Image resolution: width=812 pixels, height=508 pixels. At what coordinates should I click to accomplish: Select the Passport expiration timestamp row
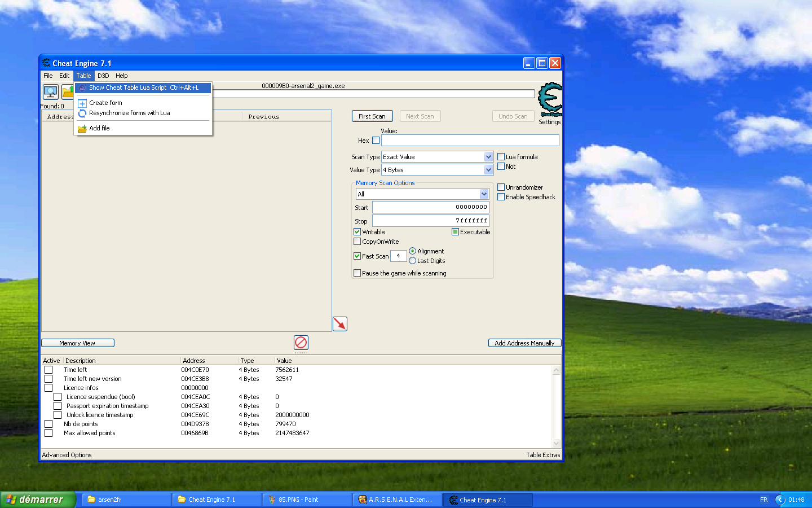[x=297, y=406]
